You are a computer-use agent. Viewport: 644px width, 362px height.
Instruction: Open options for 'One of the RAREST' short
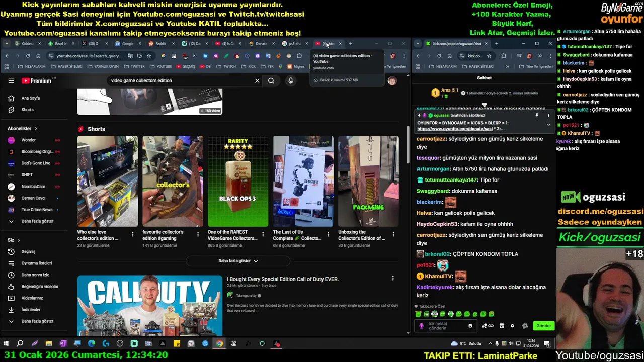pyautogui.click(x=263, y=234)
